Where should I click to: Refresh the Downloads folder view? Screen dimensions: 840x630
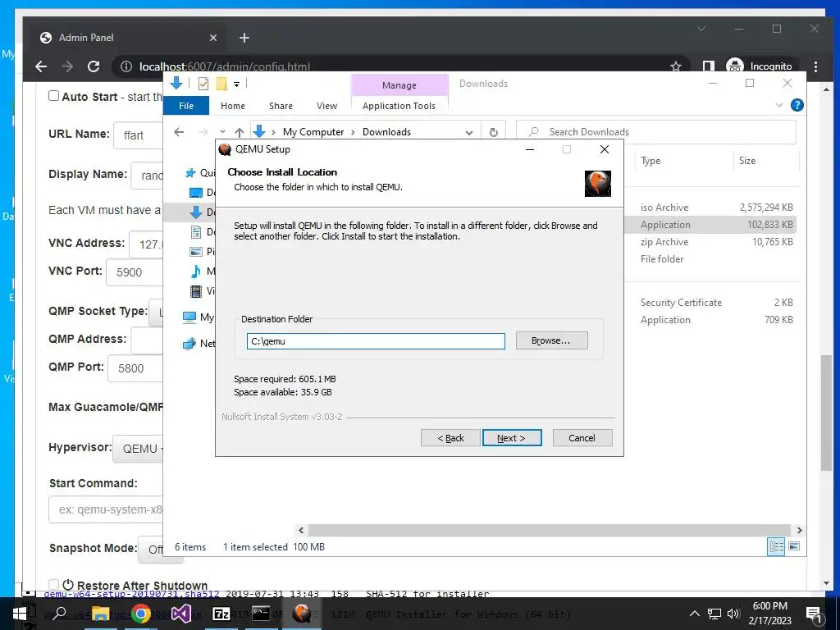coord(493,132)
